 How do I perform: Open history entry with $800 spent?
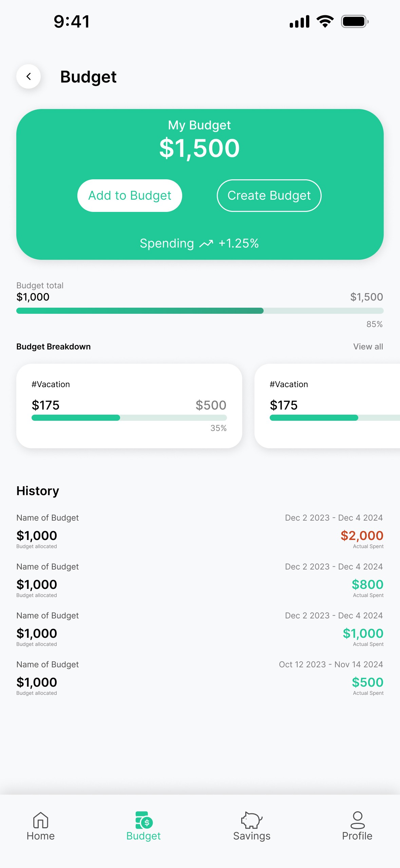tap(200, 580)
